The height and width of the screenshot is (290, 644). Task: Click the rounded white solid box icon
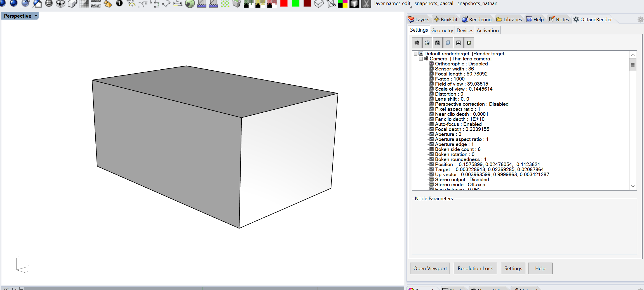(72, 3)
